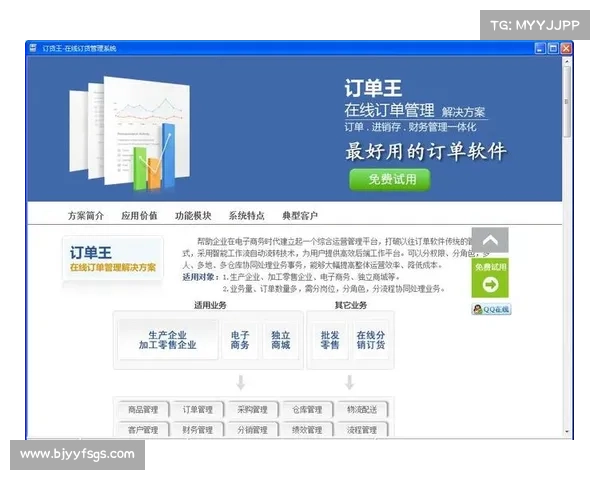Viewport: 600px width, 480px height.
Task: Open the 方案简介 tab
Action: (86, 216)
